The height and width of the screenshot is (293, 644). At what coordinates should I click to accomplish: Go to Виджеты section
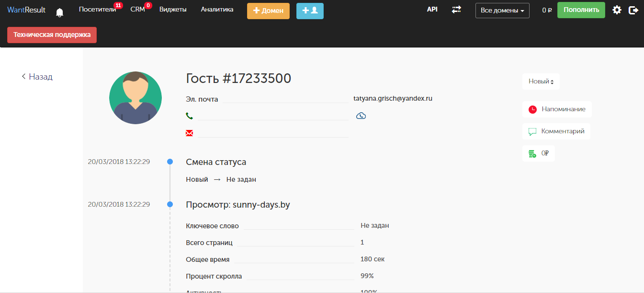(x=173, y=9)
